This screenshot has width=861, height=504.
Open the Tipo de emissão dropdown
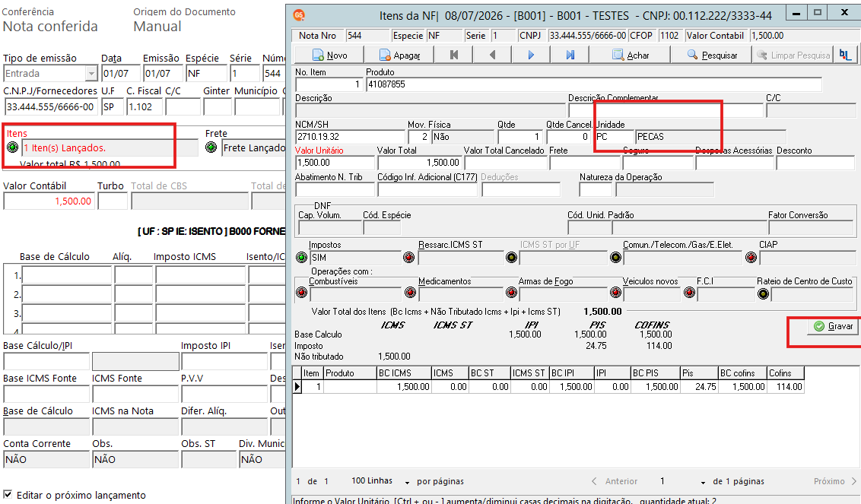91,73
